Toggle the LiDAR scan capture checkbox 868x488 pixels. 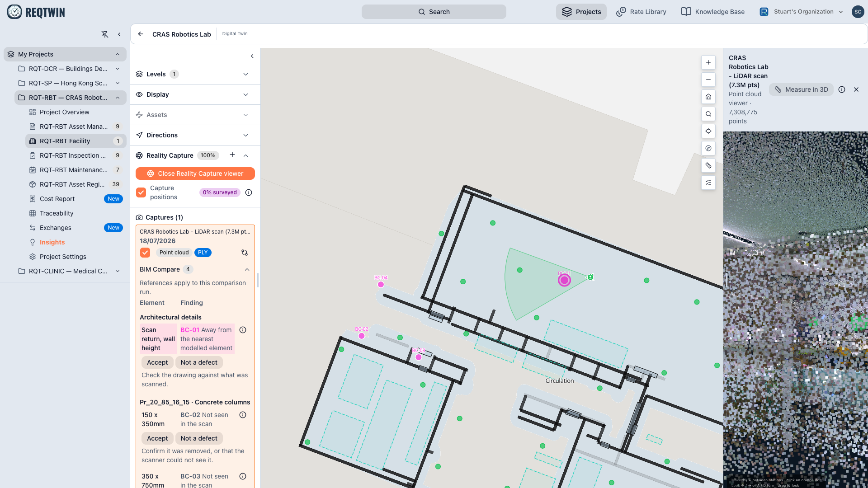point(145,253)
